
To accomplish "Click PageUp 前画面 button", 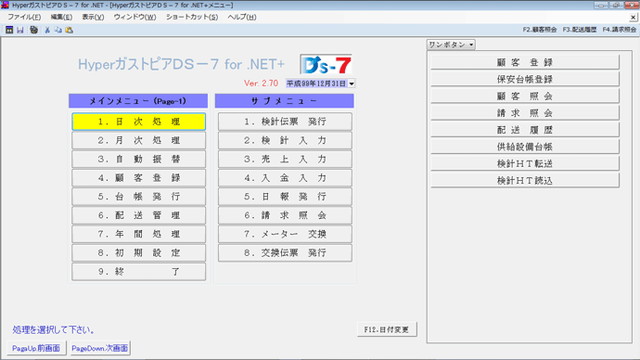I will 36,348.
